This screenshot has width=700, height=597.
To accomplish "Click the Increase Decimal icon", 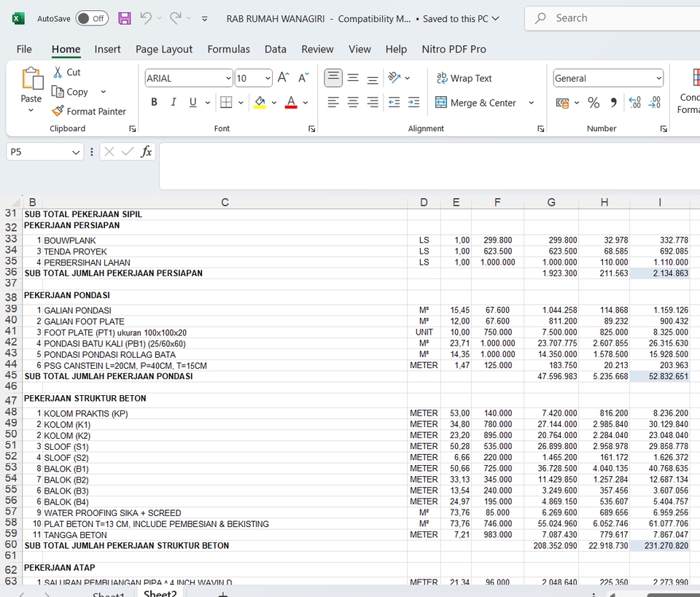I will point(634,103).
